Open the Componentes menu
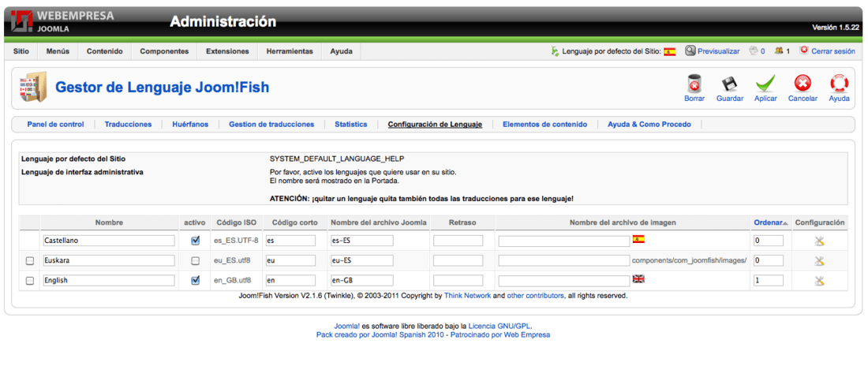Image resolution: width=868 pixels, height=381 pixels. pos(164,51)
